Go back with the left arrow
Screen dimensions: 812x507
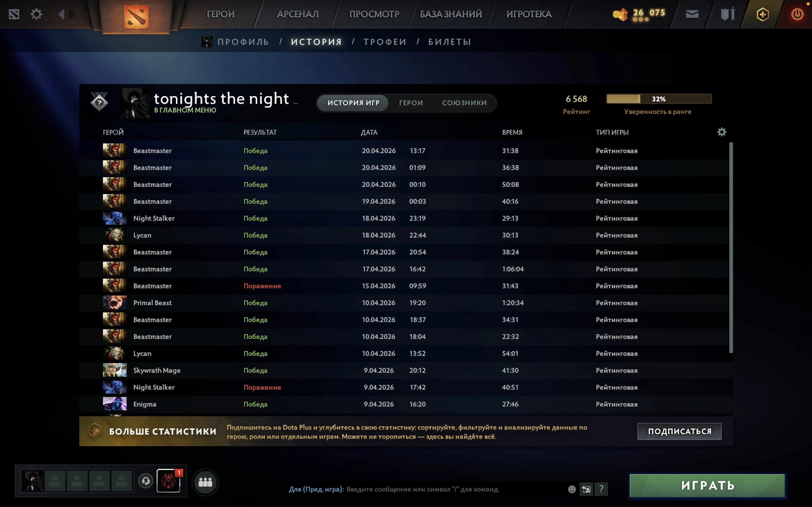point(61,14)
